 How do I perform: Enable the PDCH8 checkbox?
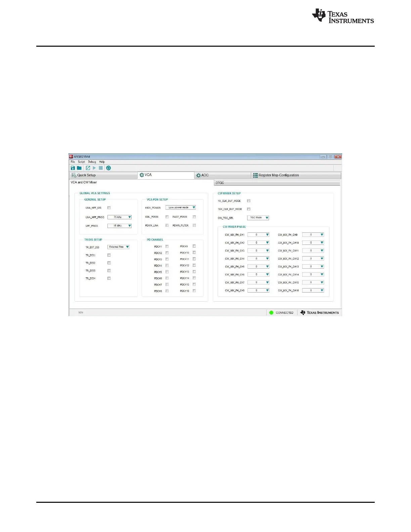coord(167,291)
